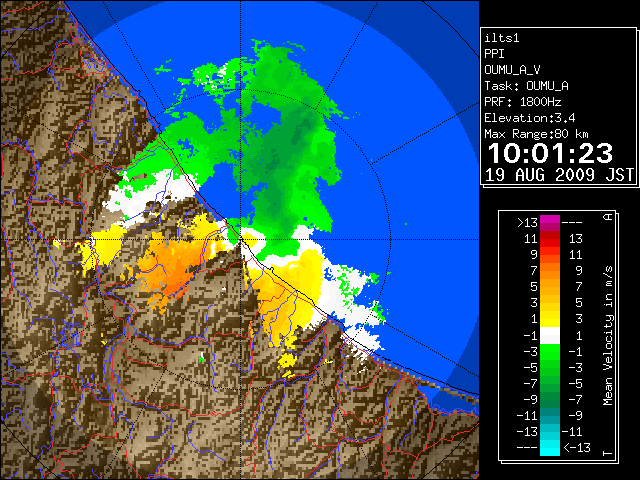Select the Elevation:3.4 text

[x=530, y=118]
